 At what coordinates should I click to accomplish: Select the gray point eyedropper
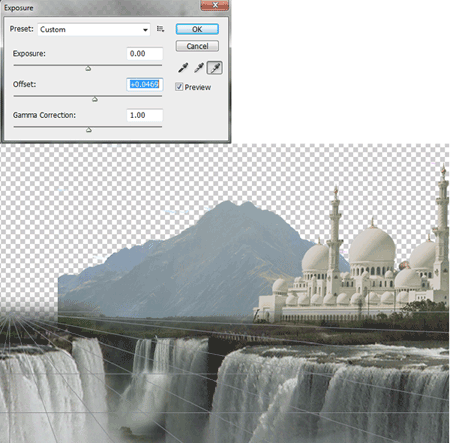tap(199, 68)
